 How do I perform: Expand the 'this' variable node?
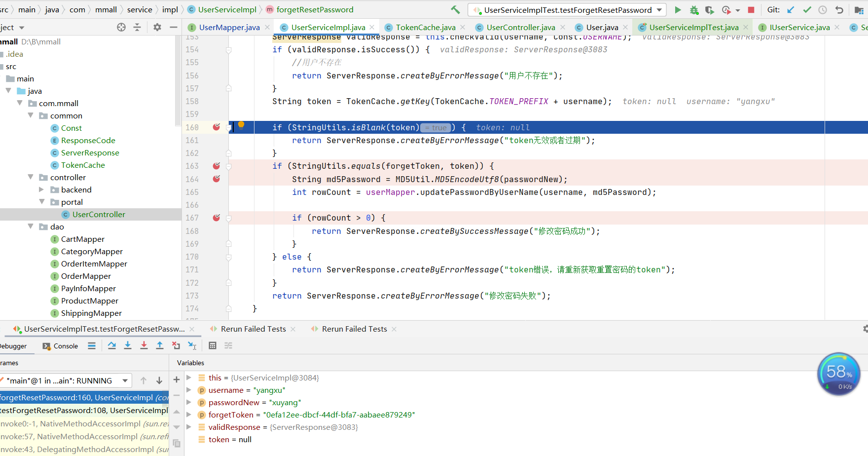[x=189, y=378]
